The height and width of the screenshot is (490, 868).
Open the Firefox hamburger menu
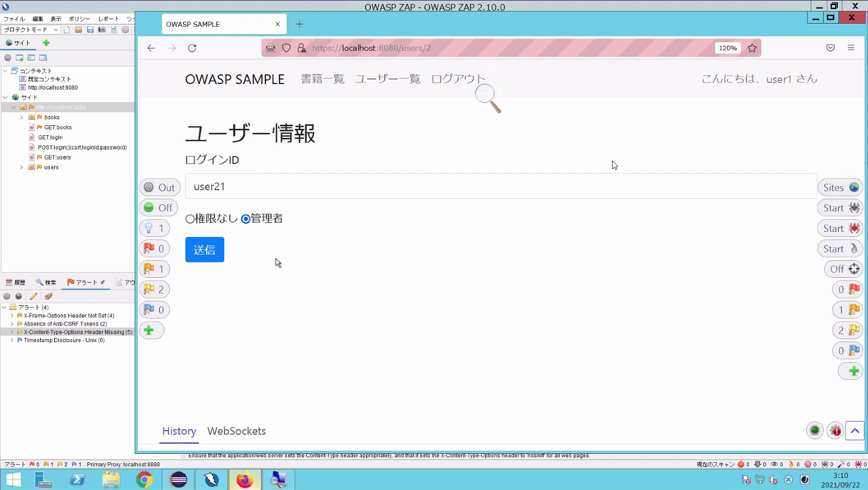851,48
